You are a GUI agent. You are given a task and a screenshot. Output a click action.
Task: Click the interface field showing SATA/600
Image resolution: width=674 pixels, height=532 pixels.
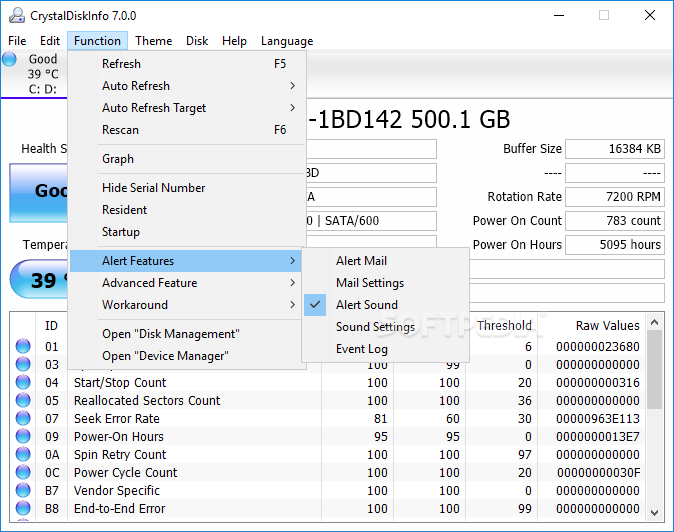coord(371,221)
